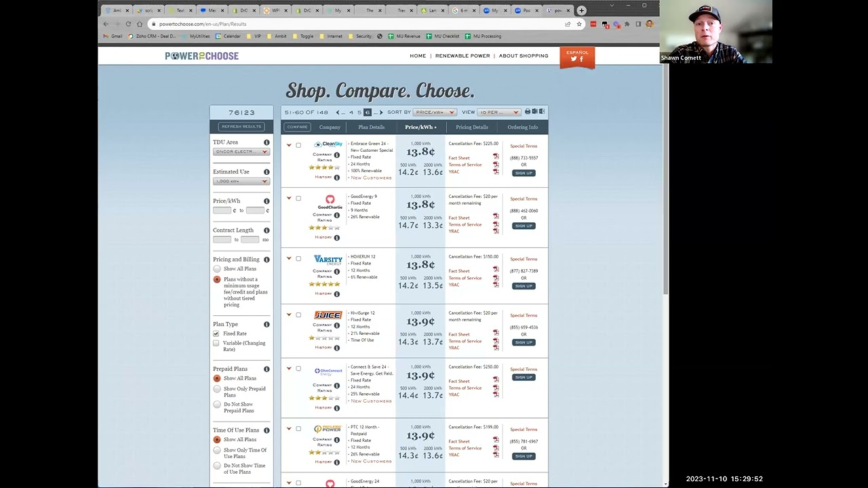Toggle the Fixed Rate plan type checkbox
This screenshot has height=488, width=868.
[x=216, y=333]
